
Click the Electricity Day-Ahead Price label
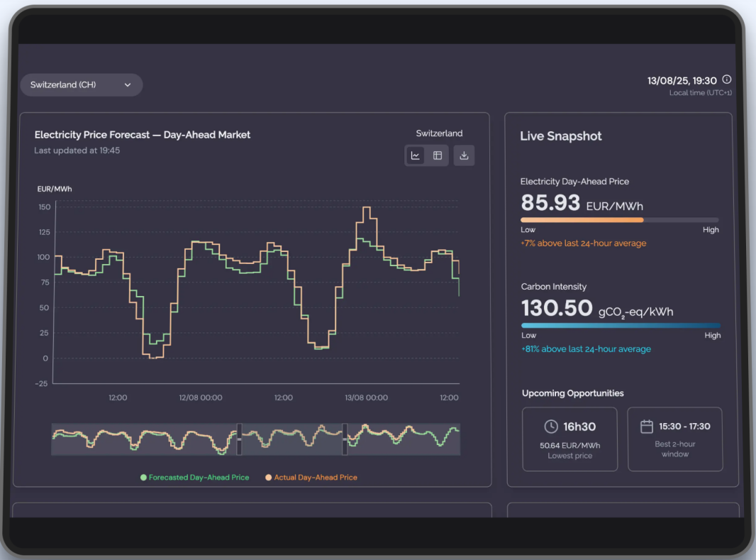tap(574, 182)
